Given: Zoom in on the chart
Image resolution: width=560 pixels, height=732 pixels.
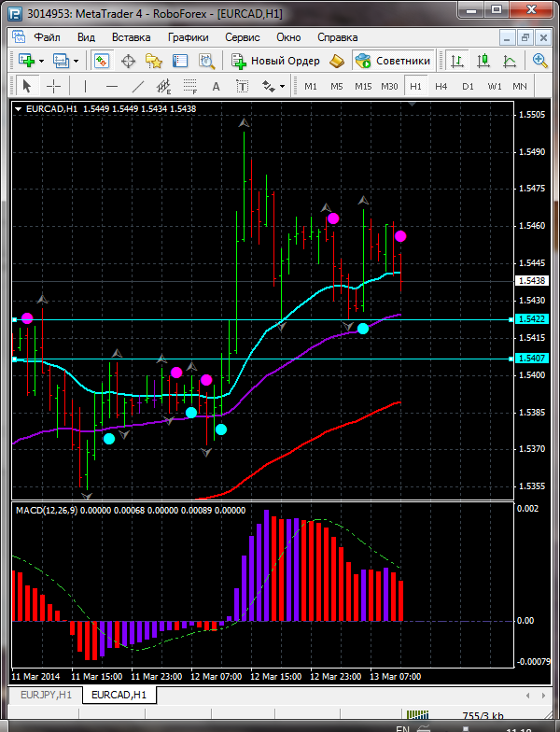Looking at the screenshot, I should tap(539, 61).
